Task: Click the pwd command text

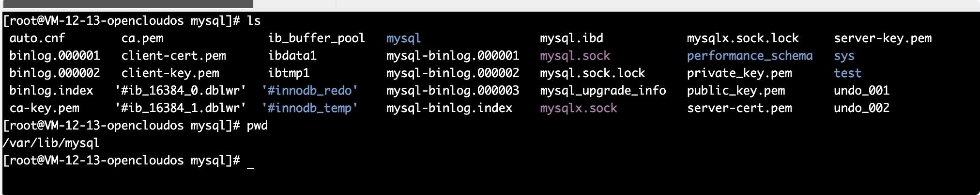Action: [257, 126]
